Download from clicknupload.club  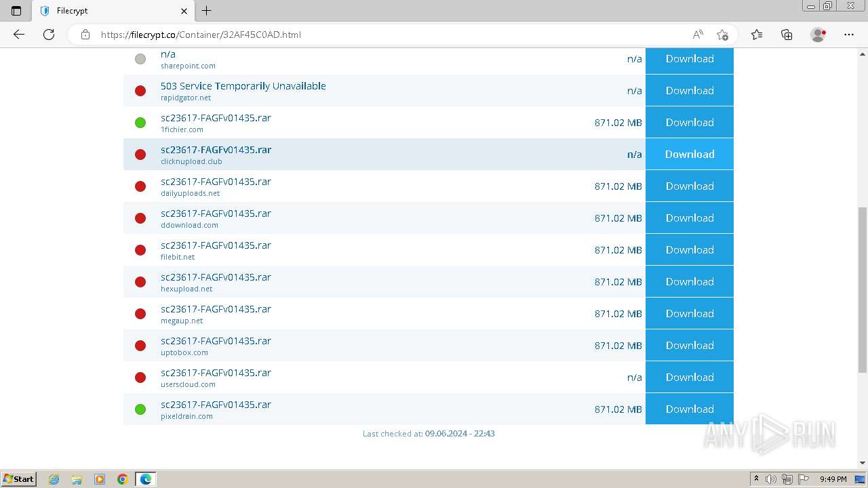point(690,155)
